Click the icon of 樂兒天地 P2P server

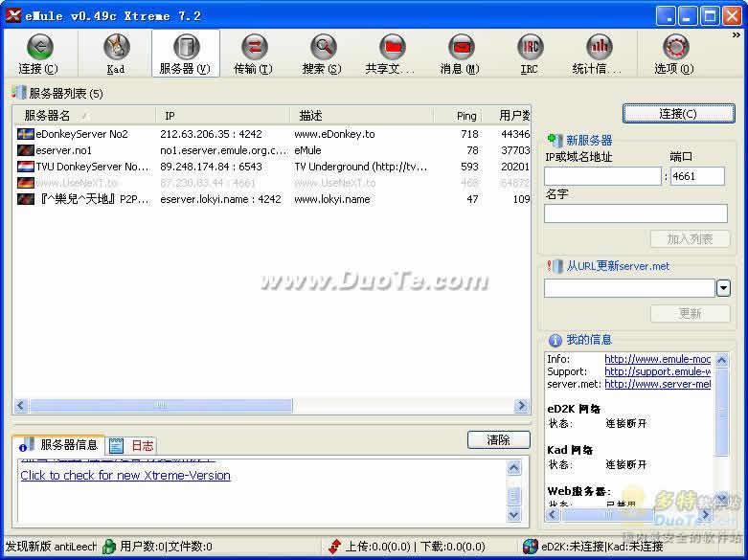tap(25, 199)
